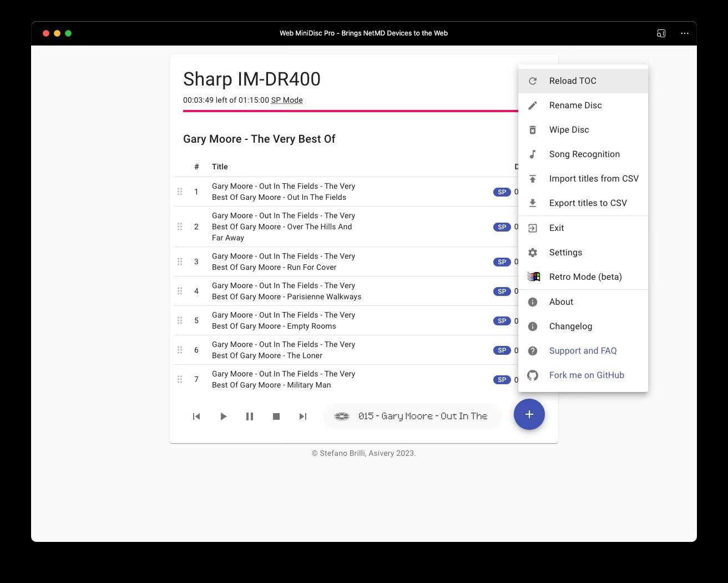
Task: Open the title bar three-dot menu
Action: pyautogui.click(x=685, y=33)
